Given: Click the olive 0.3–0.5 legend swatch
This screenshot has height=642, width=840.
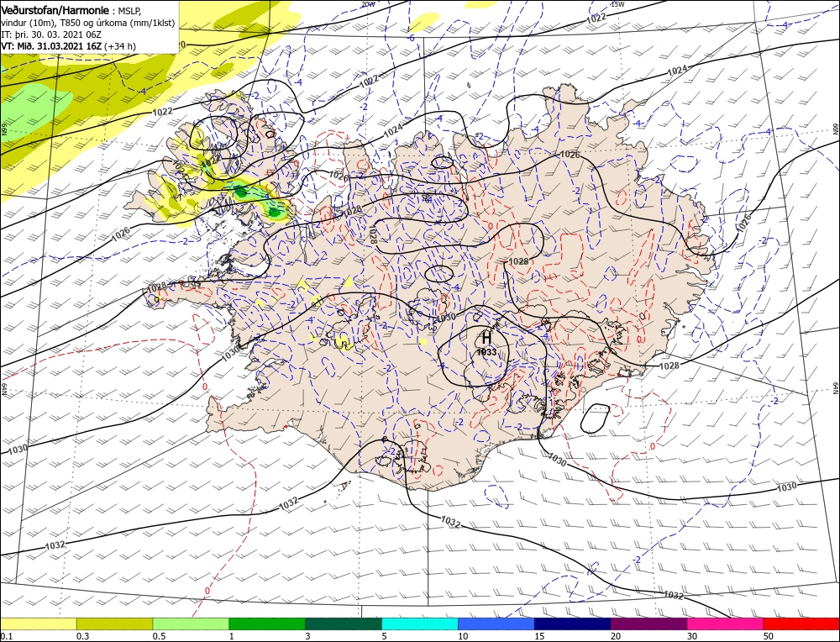Looking at the screenshot, I should [x=114, y=624].
